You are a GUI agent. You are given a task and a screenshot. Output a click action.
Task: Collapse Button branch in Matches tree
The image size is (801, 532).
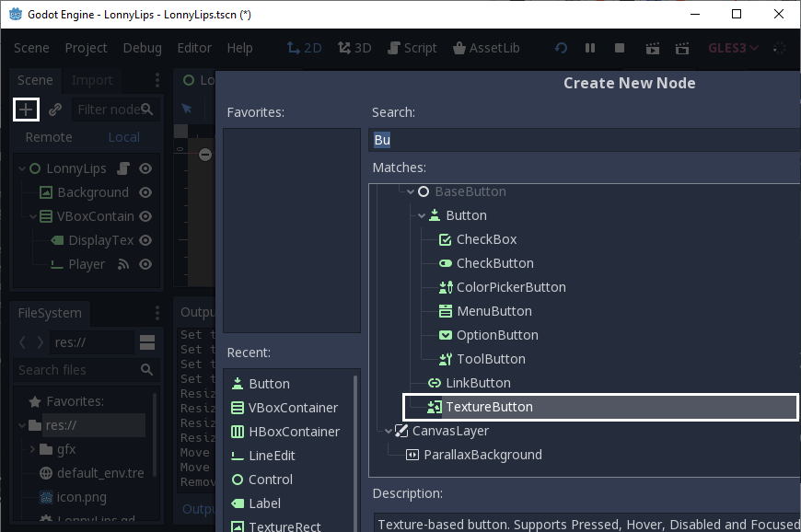pyautogui.click(x=422, y=216)
